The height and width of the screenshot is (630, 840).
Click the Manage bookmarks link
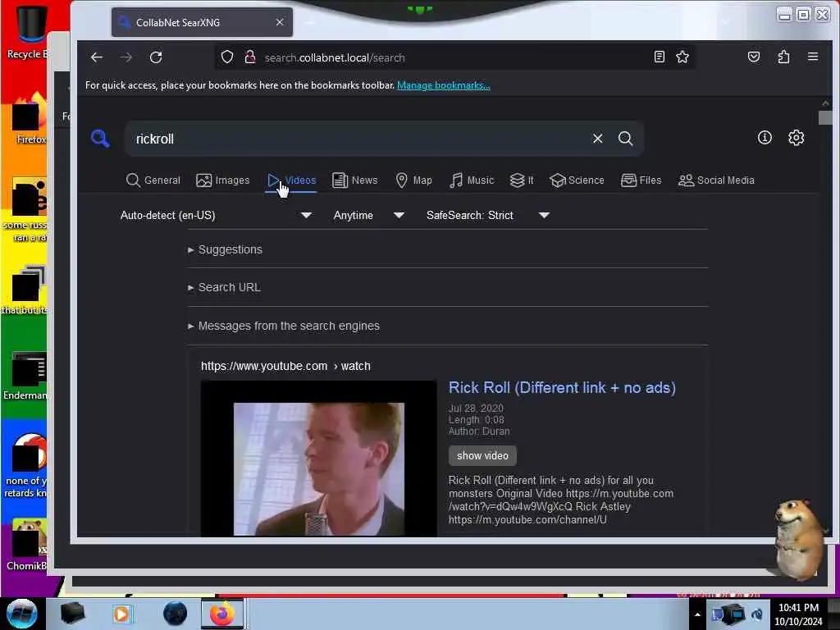pos(444,85)
